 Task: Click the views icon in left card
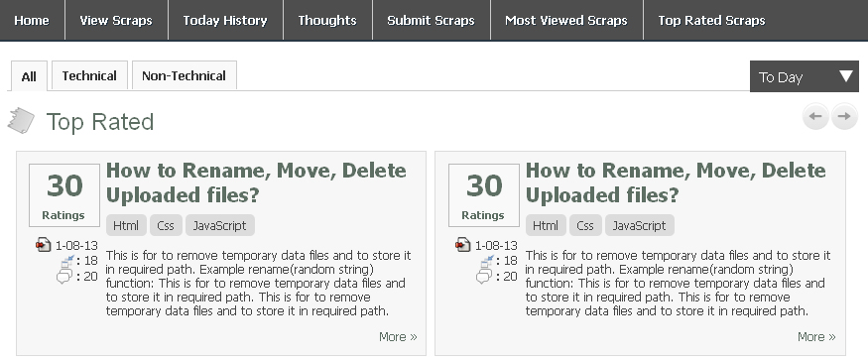click(x=67, y=261)
